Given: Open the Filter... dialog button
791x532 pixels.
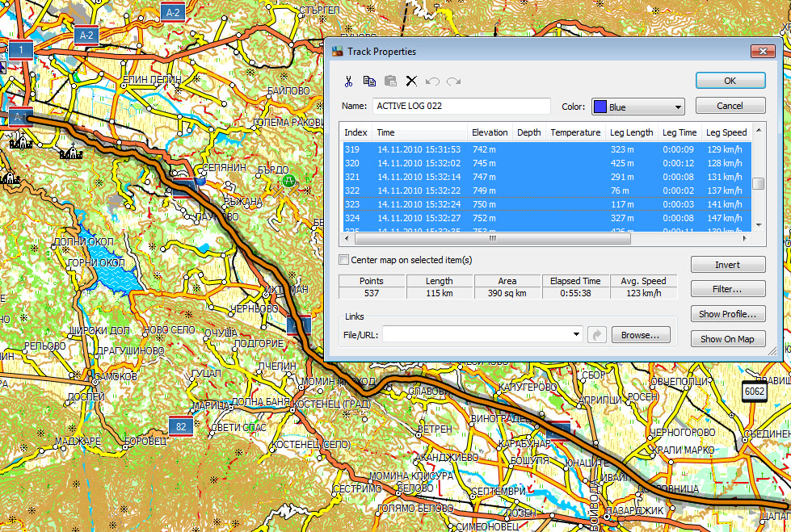Looking at the screenshot, I should (x=727, y=289).
